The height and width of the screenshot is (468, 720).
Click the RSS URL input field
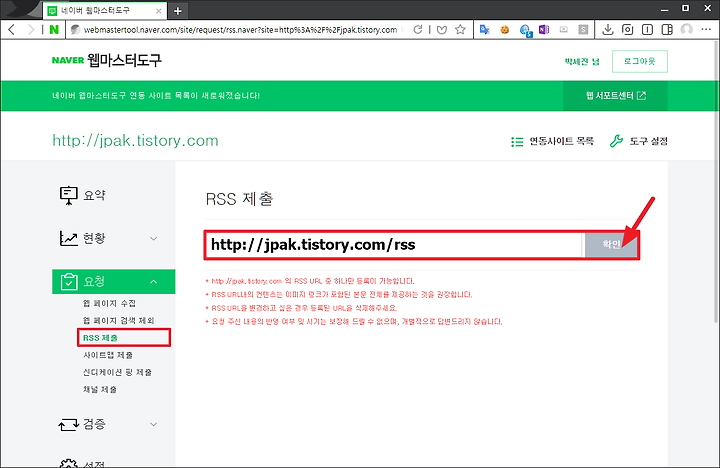tap(394, 245)
